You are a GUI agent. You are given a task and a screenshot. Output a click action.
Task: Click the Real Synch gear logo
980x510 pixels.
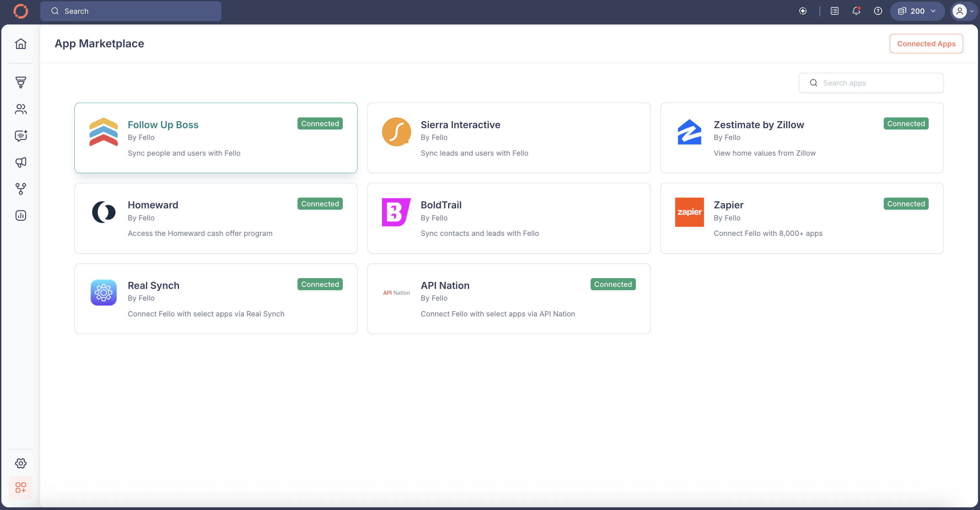(x=104, y=292)
